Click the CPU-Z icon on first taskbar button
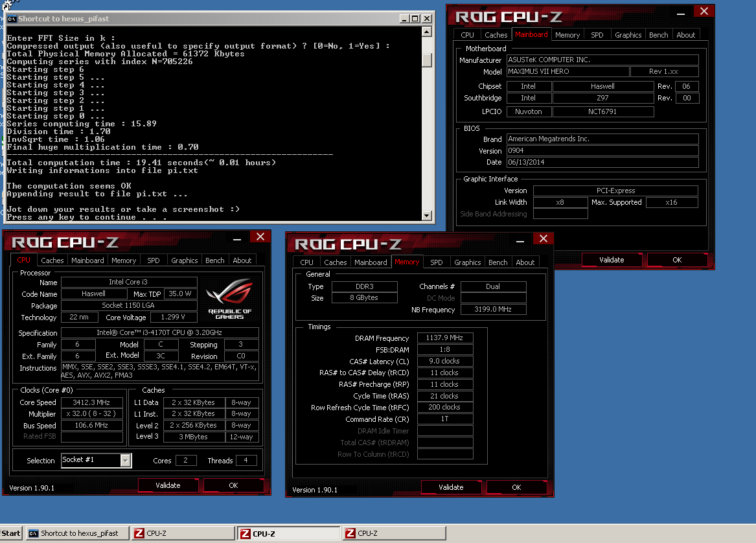756x543 pixels. [139, 533]
